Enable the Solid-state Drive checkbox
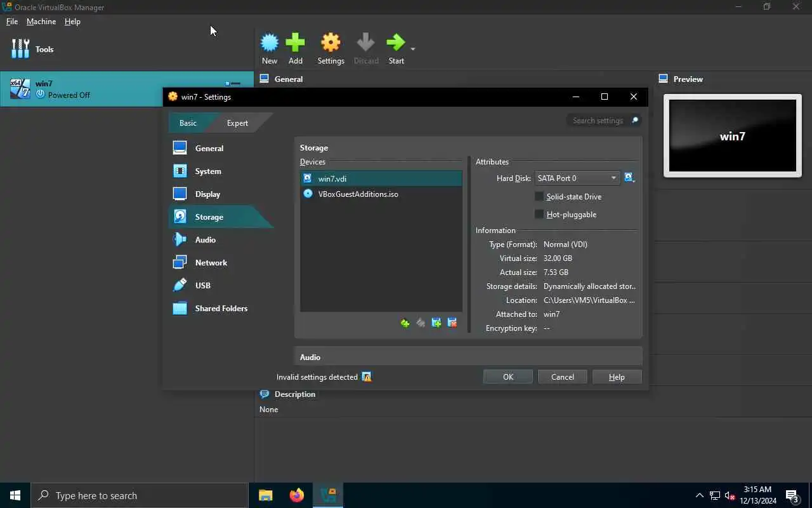 click(x=539, y=196)
